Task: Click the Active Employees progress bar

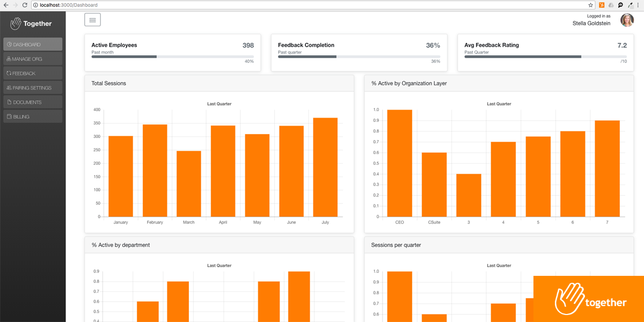Action: (172, 56)
